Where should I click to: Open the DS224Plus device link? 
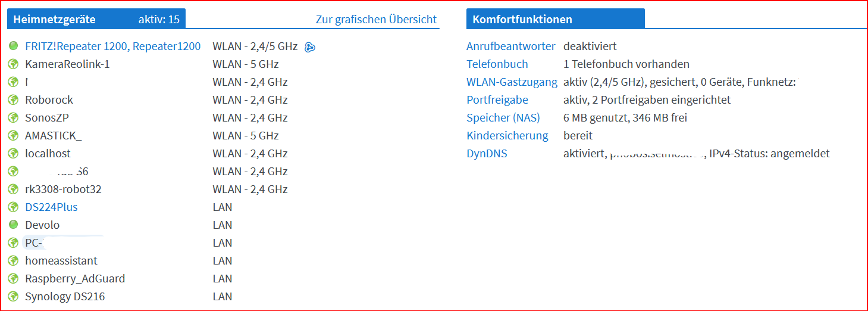(51, 207)
